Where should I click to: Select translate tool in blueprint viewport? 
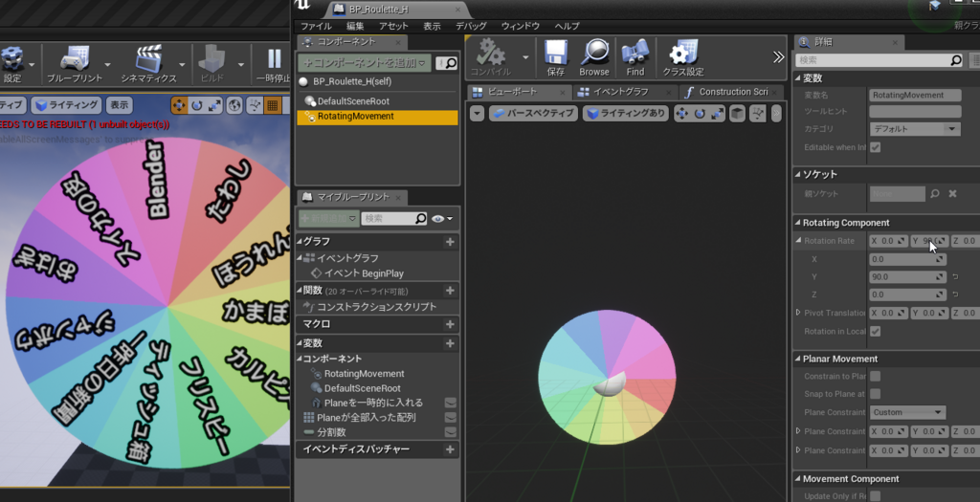(681, 114)
